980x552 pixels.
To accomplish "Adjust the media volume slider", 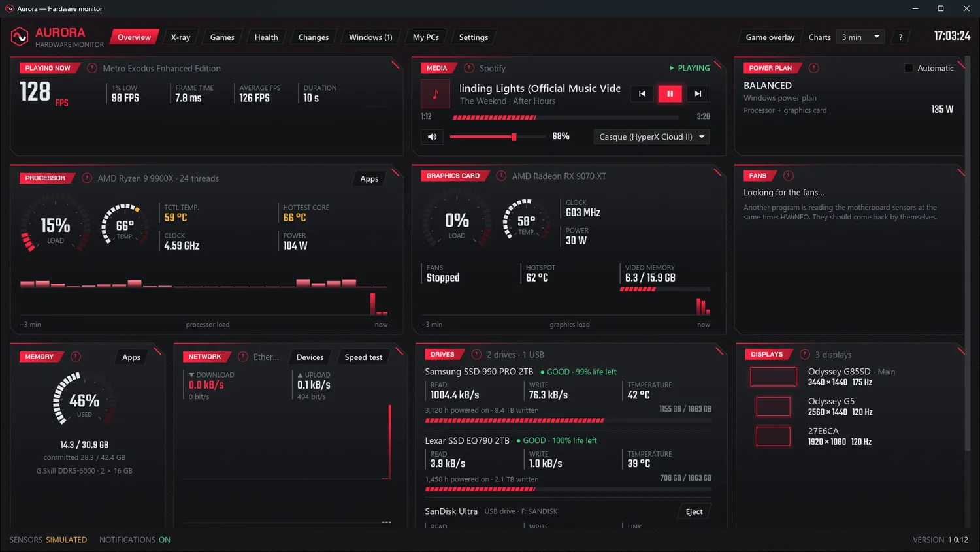I will click(x=498, y=137).
